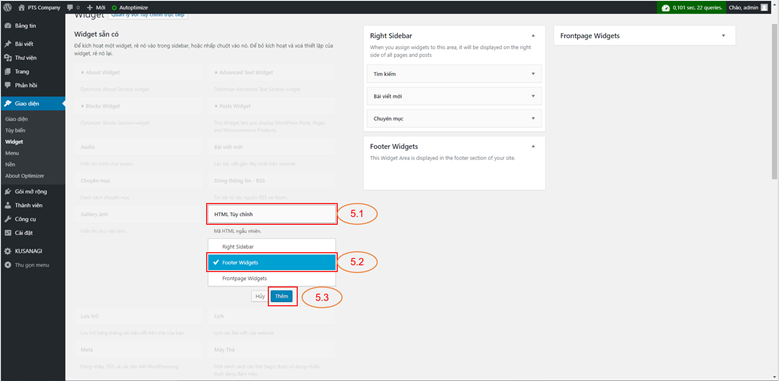Open Thư viện media library
779x381 pixels.
[32, 58]
